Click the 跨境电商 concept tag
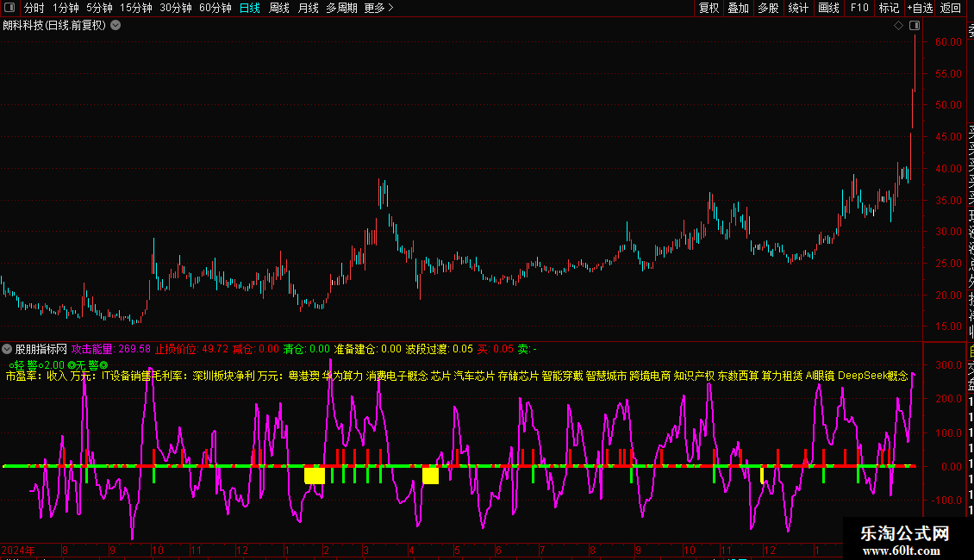This screenshot has height=560, width=974. (650, 376)
